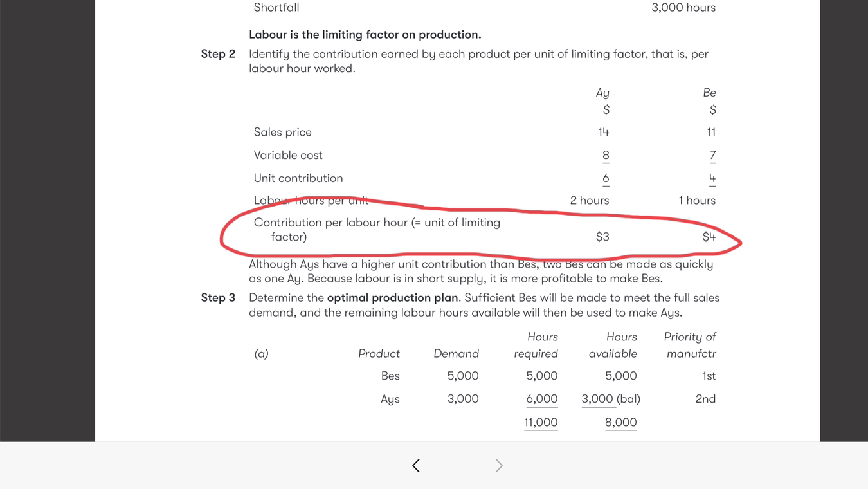Image resolution: width=868 pixels, height=489 pixels.
Task: Click the 11,000 total hours required
Action: pyautogui.click(x=541, y=422)
